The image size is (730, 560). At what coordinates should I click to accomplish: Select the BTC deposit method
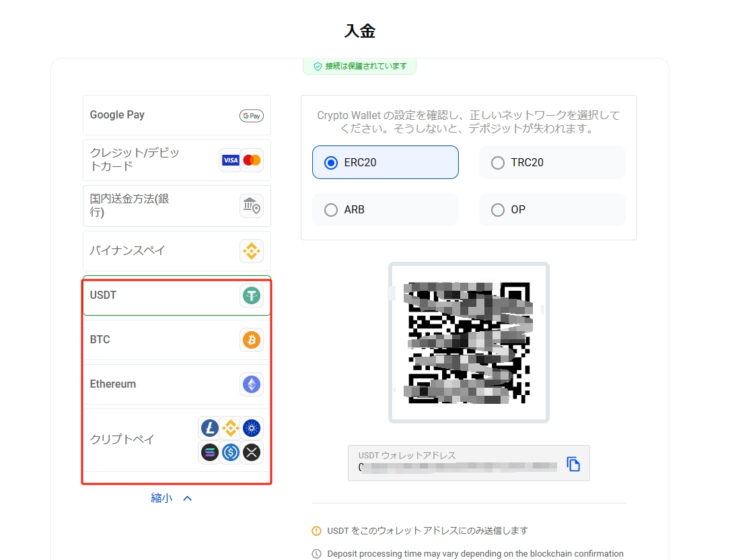point(100,340)
